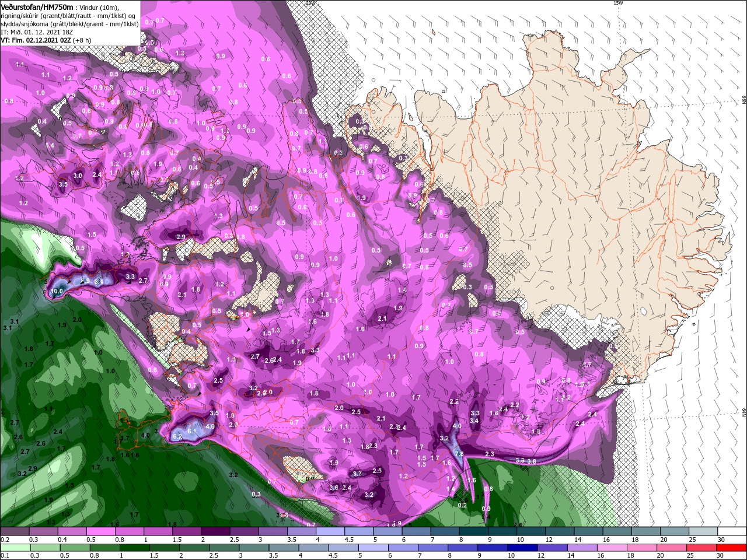Select the dark mauve 0.2–0.3 snow legend swatch
The width and height of the screenshot is (747, 560).
pos(15,531)
